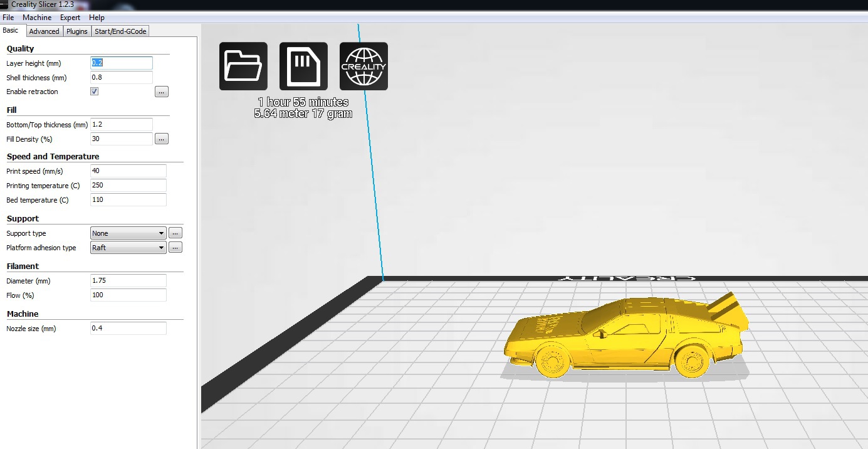This screenshot has width=868, height=449.
Task: Click the '1 hour 55 minutes' print estimate
Action: pos(303,102)
